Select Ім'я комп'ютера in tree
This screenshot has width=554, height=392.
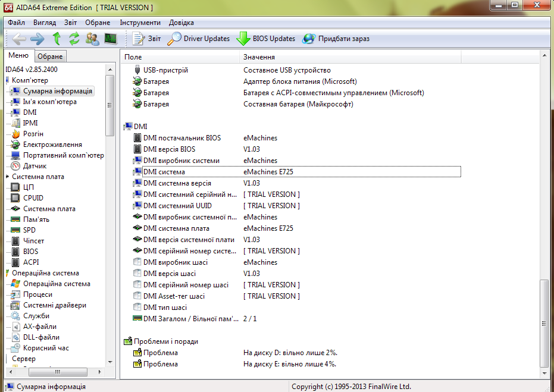tap(50, 102)
